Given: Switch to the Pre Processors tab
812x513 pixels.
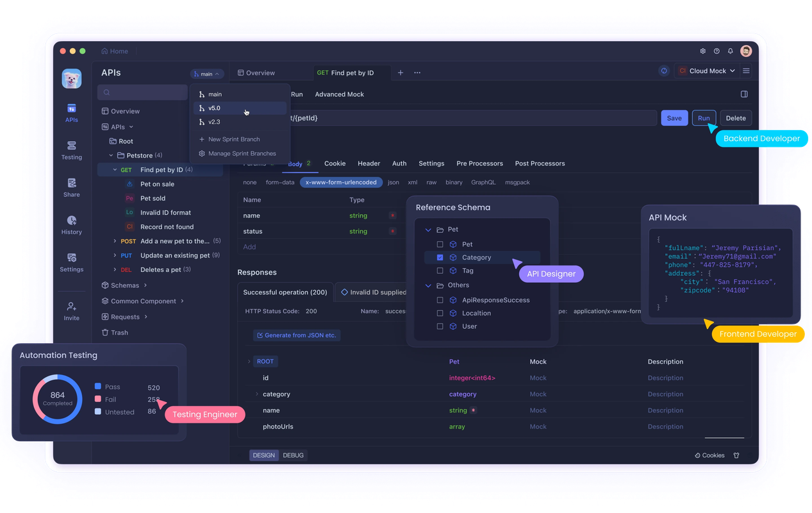Looking at the screenshot, I should [479, 164].
